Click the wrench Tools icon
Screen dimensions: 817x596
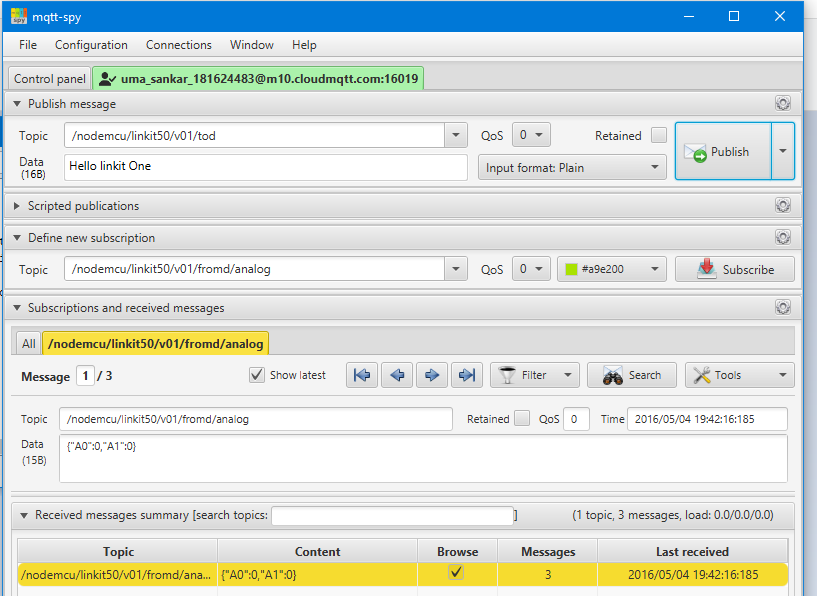(x=702, y=375)
